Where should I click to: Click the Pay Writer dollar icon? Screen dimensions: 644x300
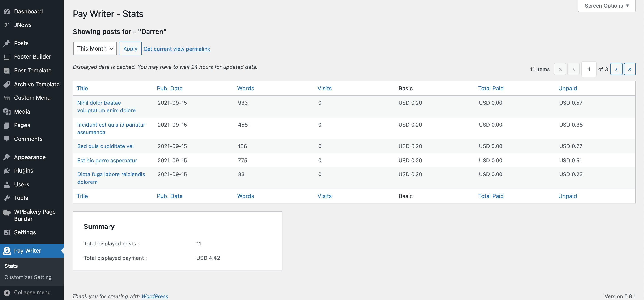(7, 251)
